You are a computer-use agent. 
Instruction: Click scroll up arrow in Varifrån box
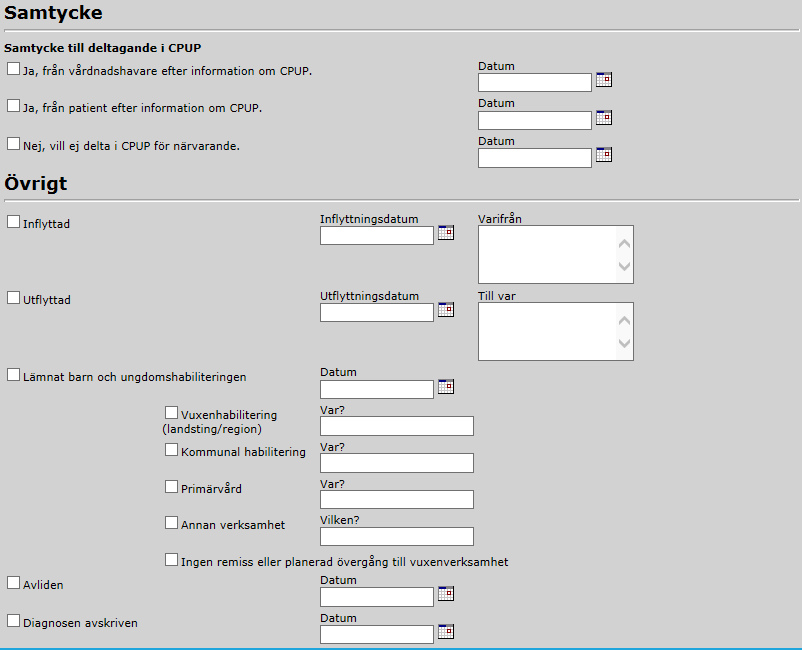[x=624, y=244]
